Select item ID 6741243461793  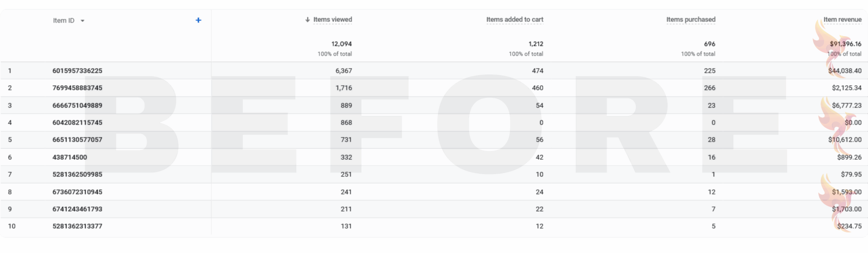coord(77,209)
